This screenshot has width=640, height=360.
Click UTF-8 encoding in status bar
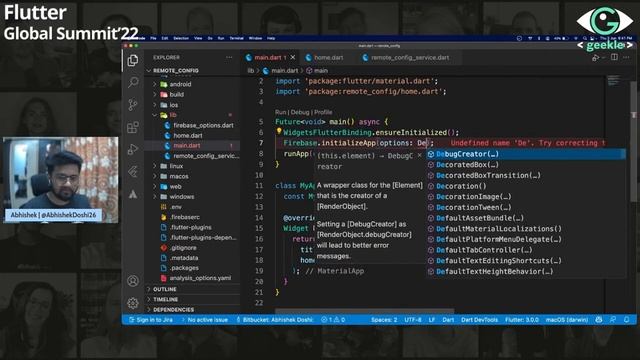(x=413, y=320)
